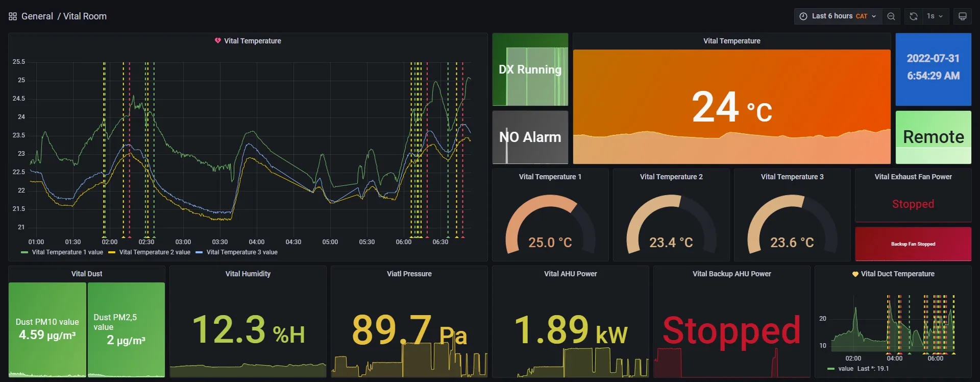The image size is (980, 382).
Task: Click the Backup Fan Stopped red panel
Action: click(913, 244)
